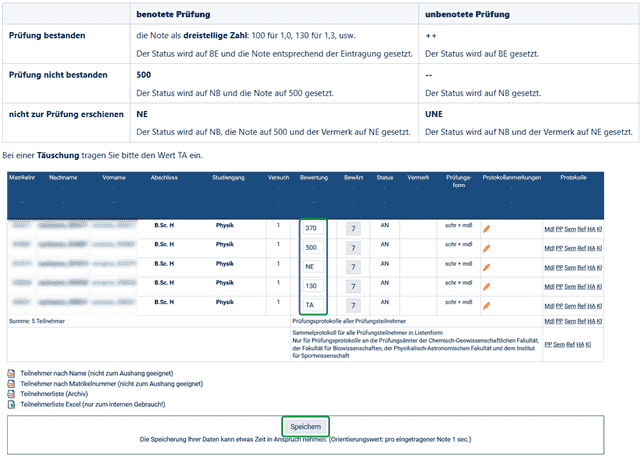Click the Versuch column header
Viewport: 642px width, 459px height.
278,178
